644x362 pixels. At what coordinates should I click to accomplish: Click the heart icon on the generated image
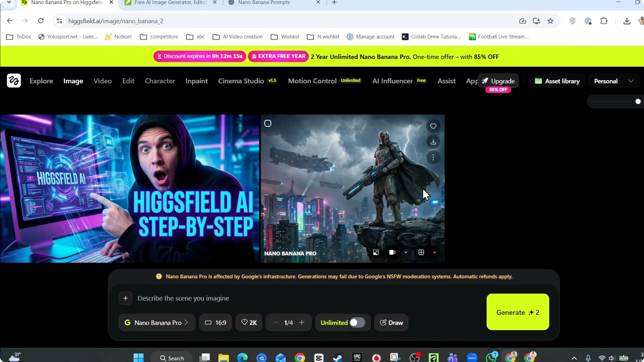coord(433,126)
